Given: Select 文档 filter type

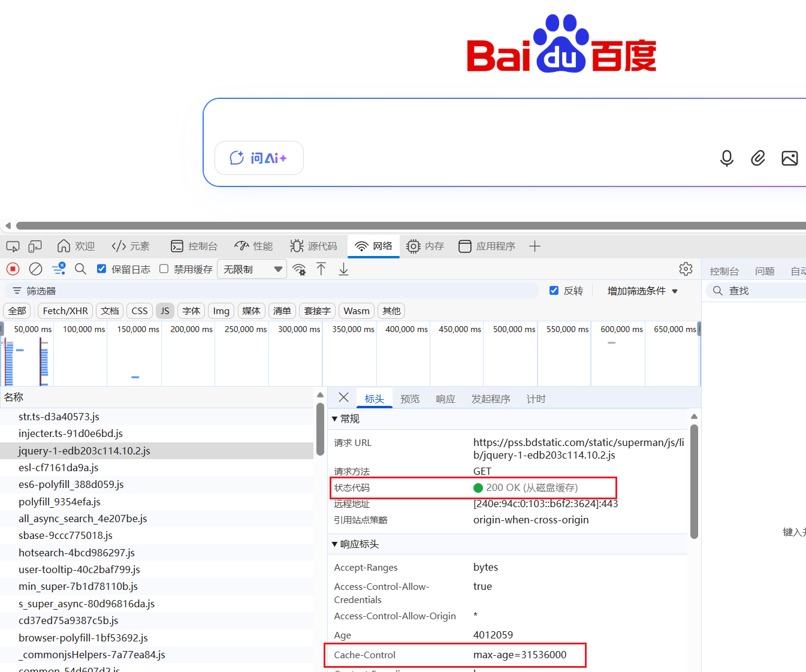Looking at the screenshot, I should coord(110,311).
